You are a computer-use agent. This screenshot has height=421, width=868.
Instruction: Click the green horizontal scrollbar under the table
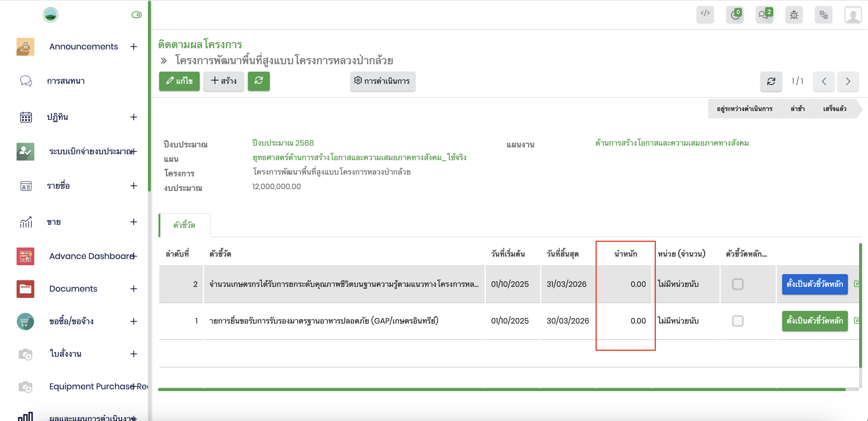tap(501, 389)
